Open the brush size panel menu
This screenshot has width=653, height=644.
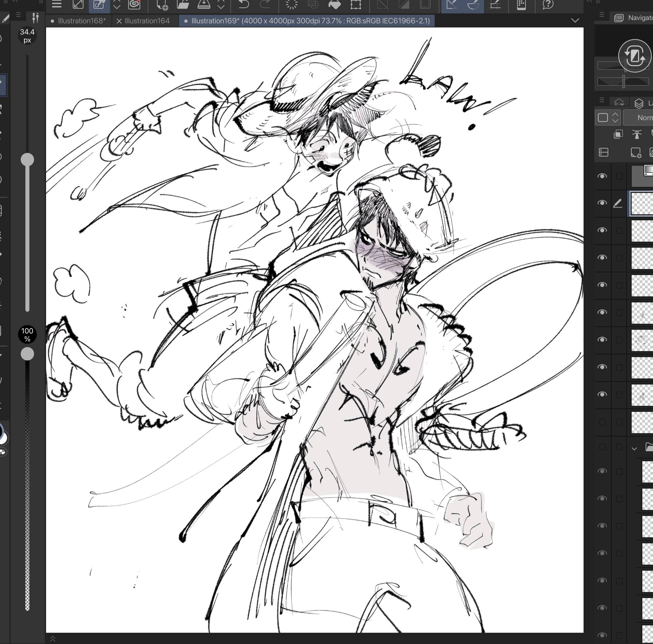[x=18, y=15]
